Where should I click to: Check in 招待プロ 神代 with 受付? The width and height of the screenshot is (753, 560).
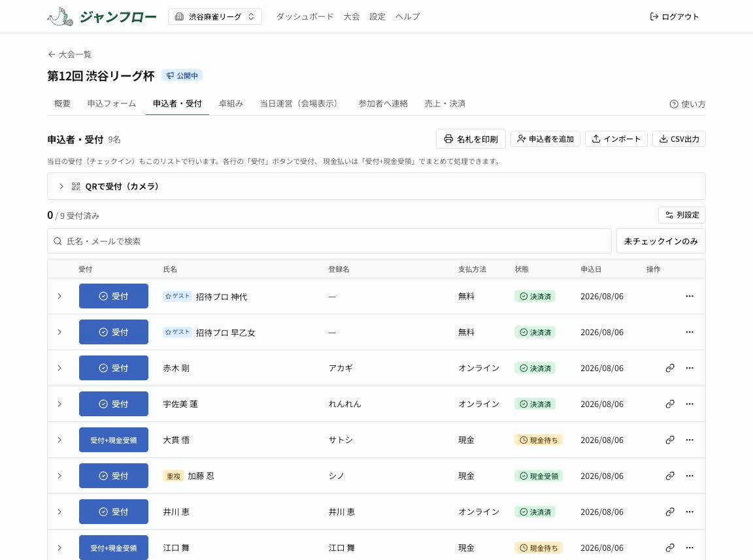[113, 296]
